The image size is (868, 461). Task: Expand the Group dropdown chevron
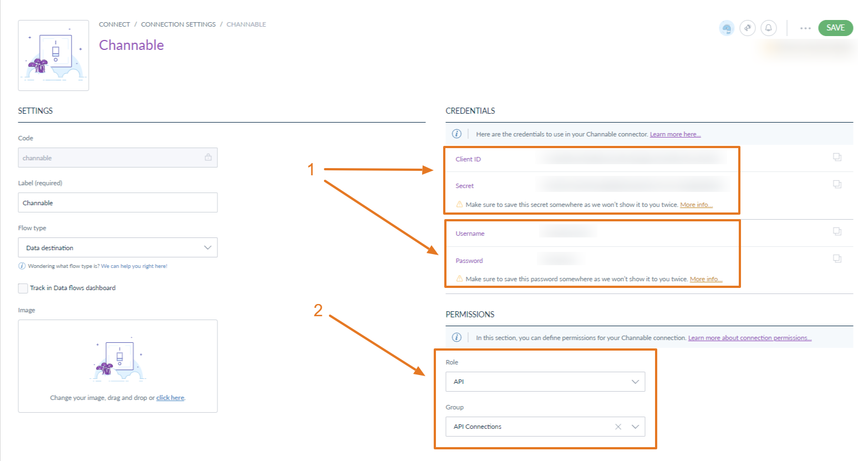(635, 427)
